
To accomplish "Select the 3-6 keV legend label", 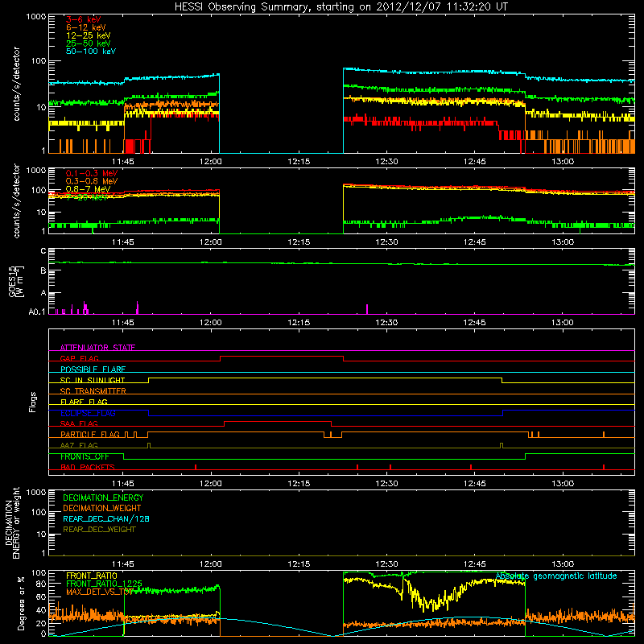I will [84, 19].
